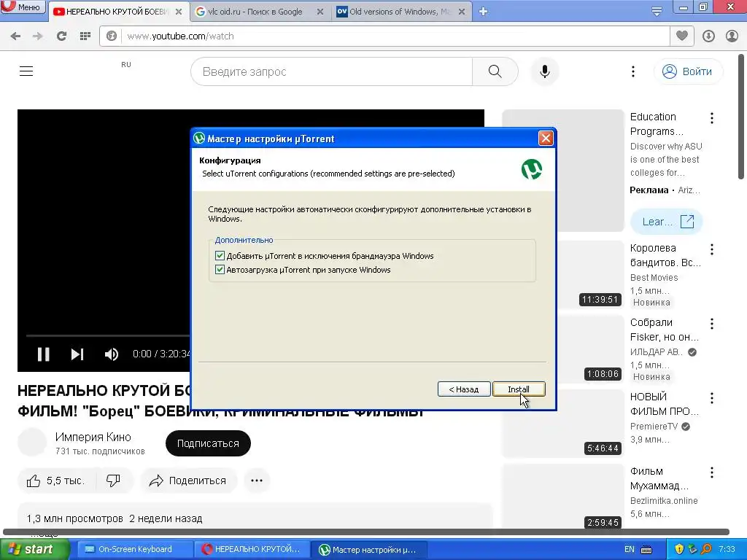Go back in browser history
This screenshot has height=560, width=747.
15,36
